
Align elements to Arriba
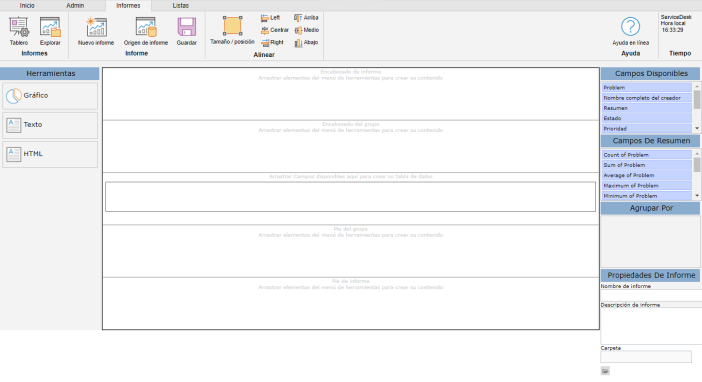pos(306,18)
